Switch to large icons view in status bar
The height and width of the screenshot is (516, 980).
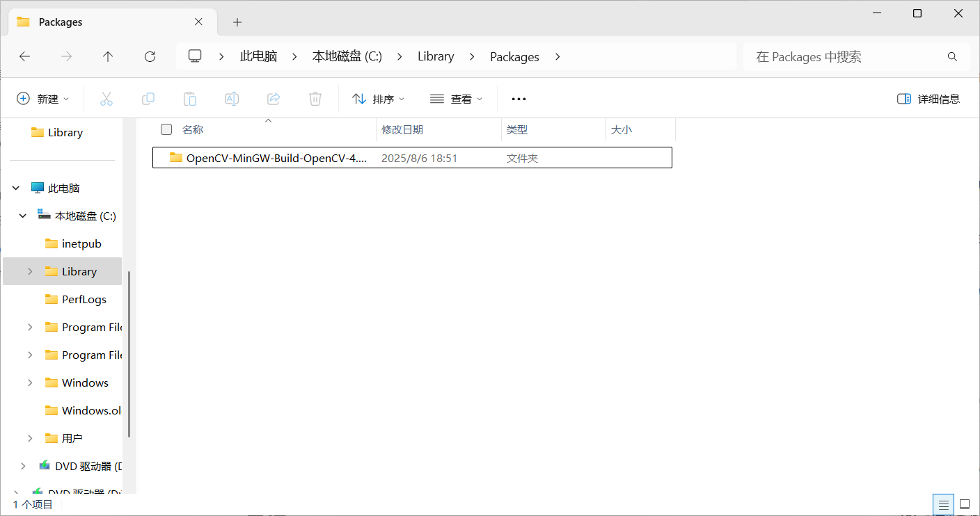click(965, 504)
